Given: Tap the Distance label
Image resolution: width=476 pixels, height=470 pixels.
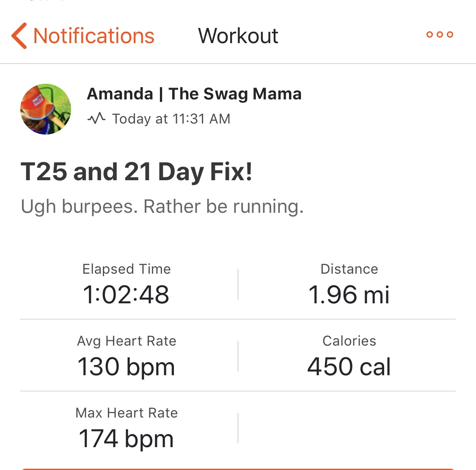Looking at the screenshot, I should (x=349, y=269).
